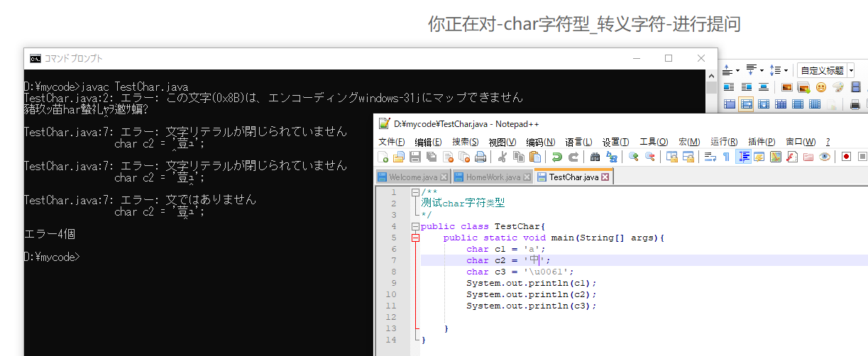Viewport: 868px width, 356px height.
Task: Expand line spacing dropdown arrow
Action: point(786,70)
